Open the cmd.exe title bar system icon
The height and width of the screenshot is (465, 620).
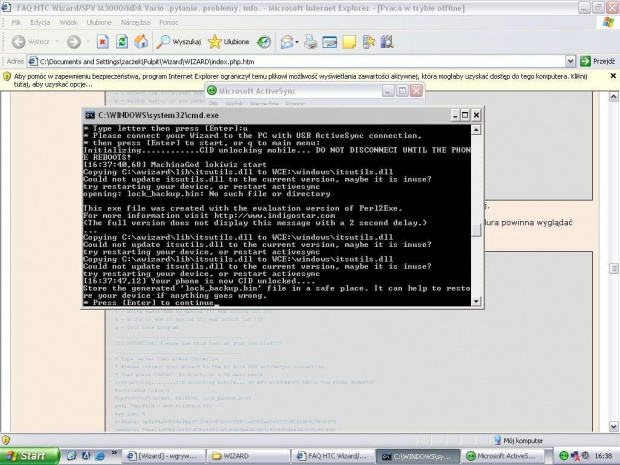90,115
